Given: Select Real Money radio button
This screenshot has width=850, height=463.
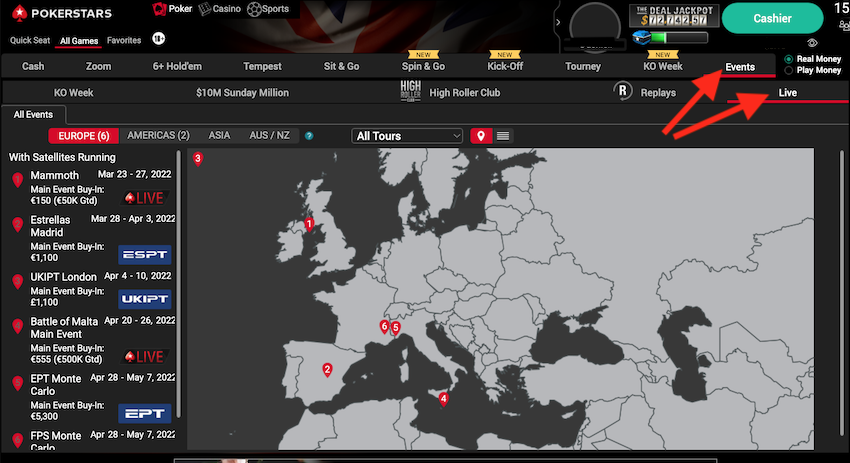Looking at the screenshot, I should pyautogui.click(x=789, y=59).
